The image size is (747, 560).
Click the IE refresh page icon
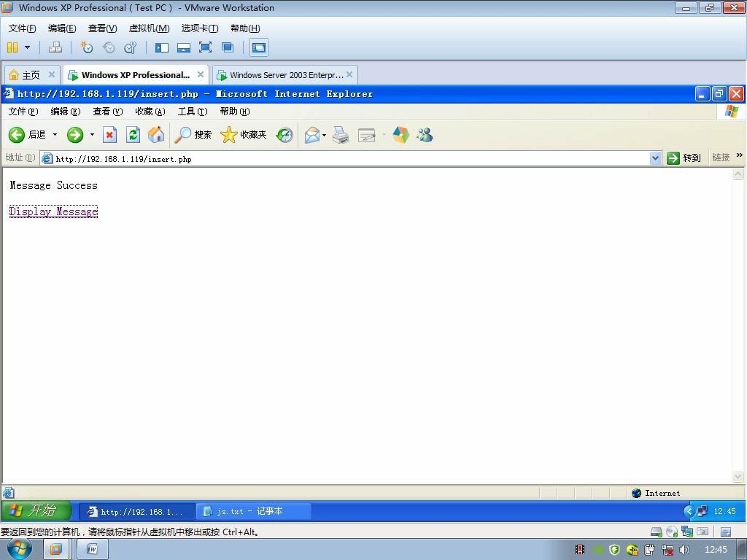click(133, 135)
